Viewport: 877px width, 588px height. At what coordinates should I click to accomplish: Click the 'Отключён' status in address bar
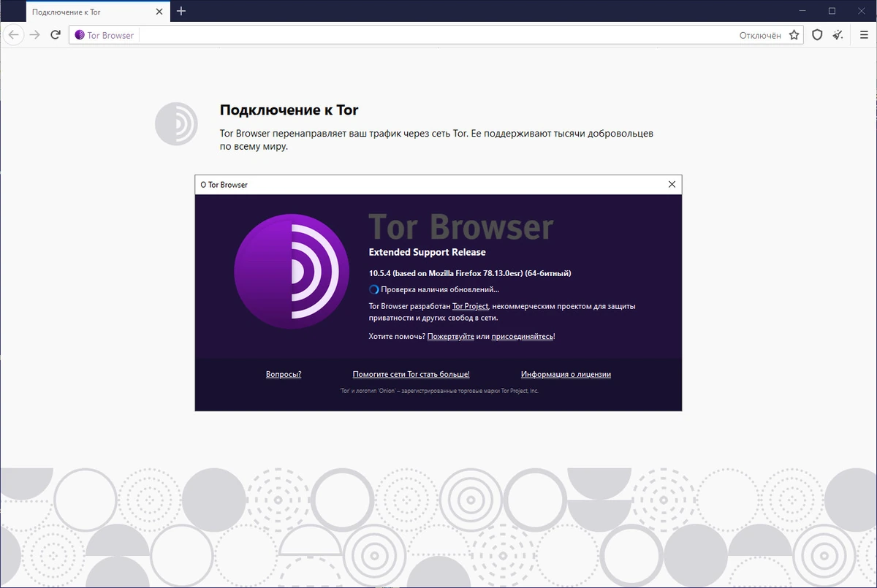760,35
